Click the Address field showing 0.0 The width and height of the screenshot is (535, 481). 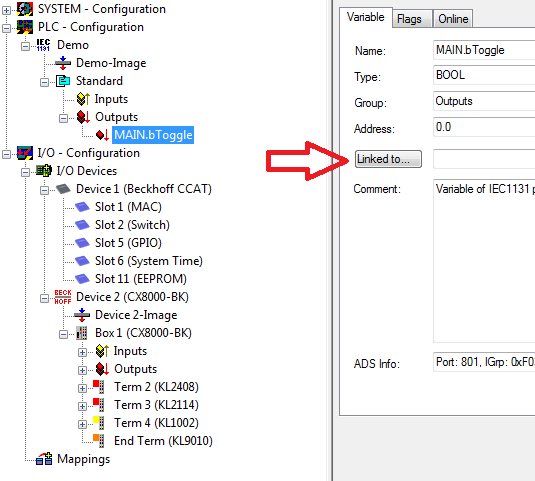(x=484, y=127)
